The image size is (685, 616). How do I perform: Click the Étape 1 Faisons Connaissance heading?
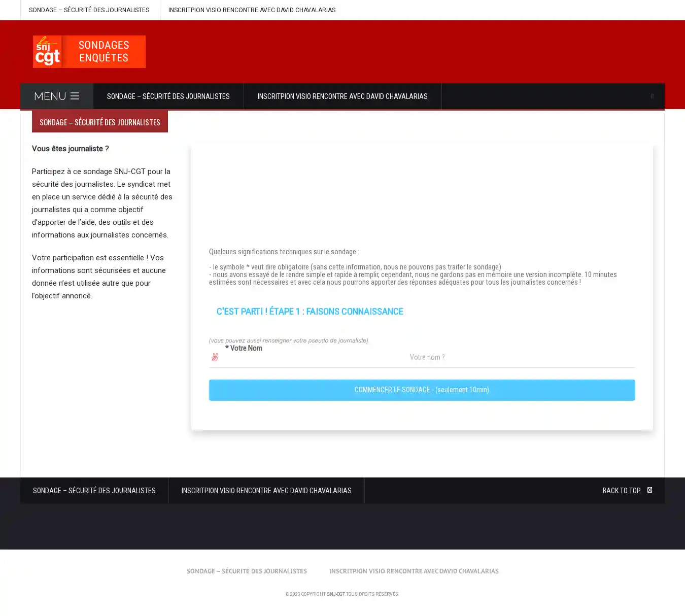click(310, 312)
